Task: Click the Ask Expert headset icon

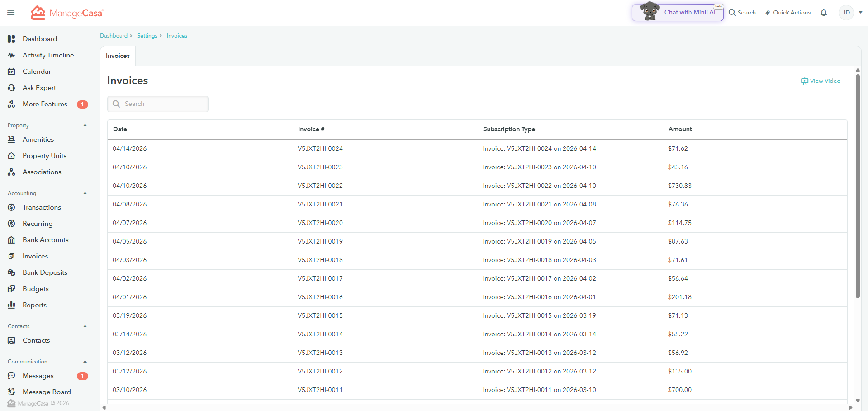Action: coord(11,88)
